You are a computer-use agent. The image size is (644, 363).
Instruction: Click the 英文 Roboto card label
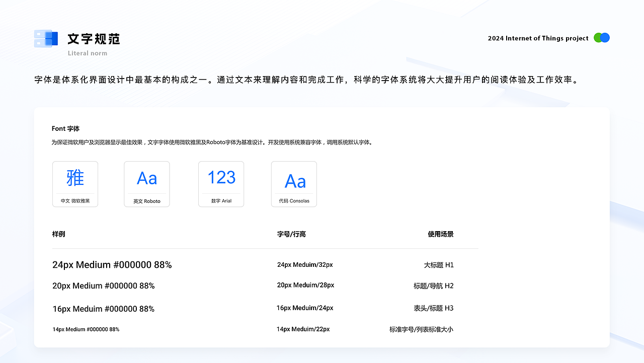click(147, 201)
